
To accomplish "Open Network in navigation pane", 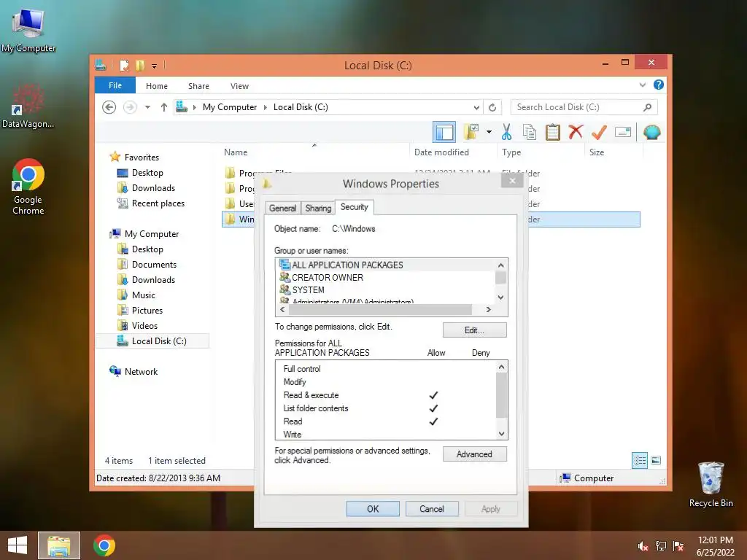I will 141,371.
